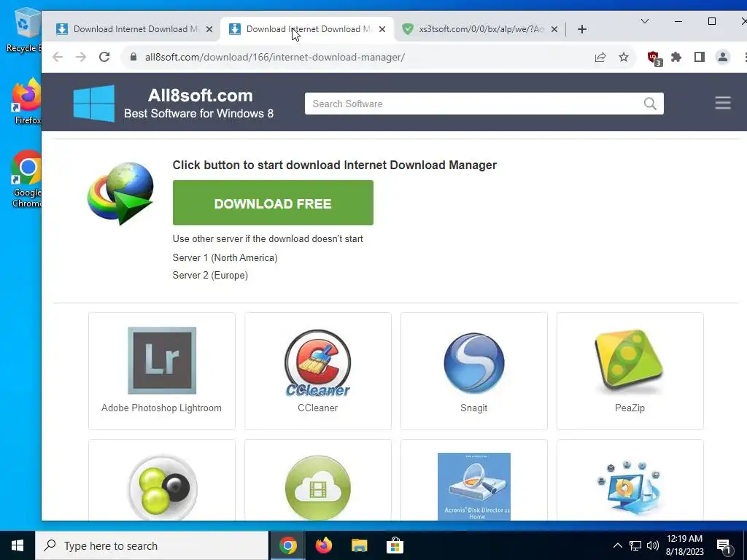
Task: Reload the current page
Action: coord(104,57)
